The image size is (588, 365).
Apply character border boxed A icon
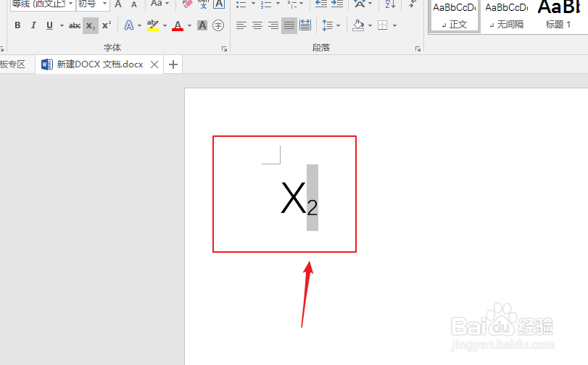coord(219,4)
